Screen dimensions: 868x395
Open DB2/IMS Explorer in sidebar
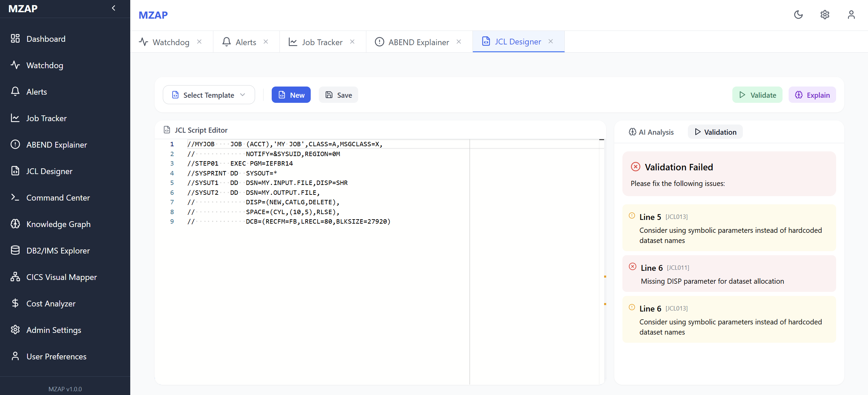tap(58, 250)
